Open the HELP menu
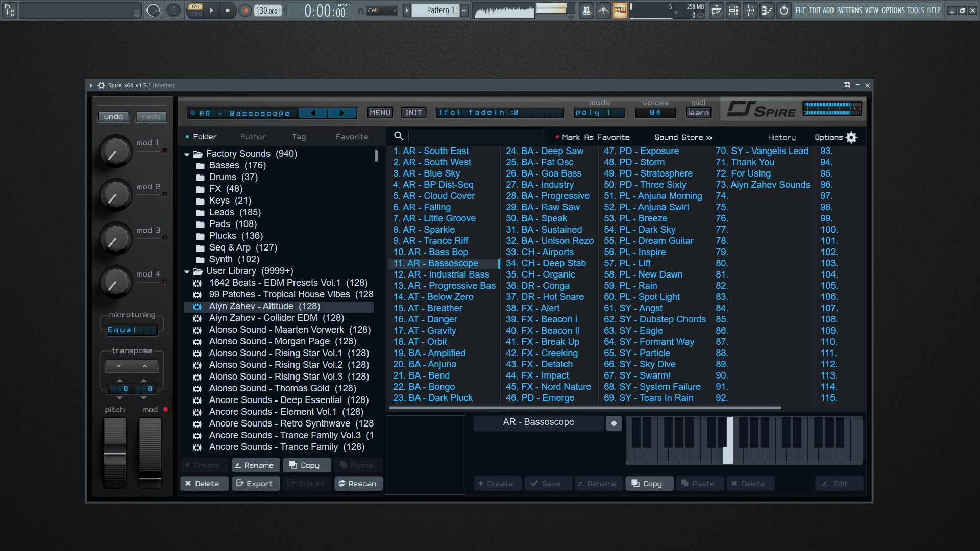This screenshot has height=551, width=980. (934, 10)
